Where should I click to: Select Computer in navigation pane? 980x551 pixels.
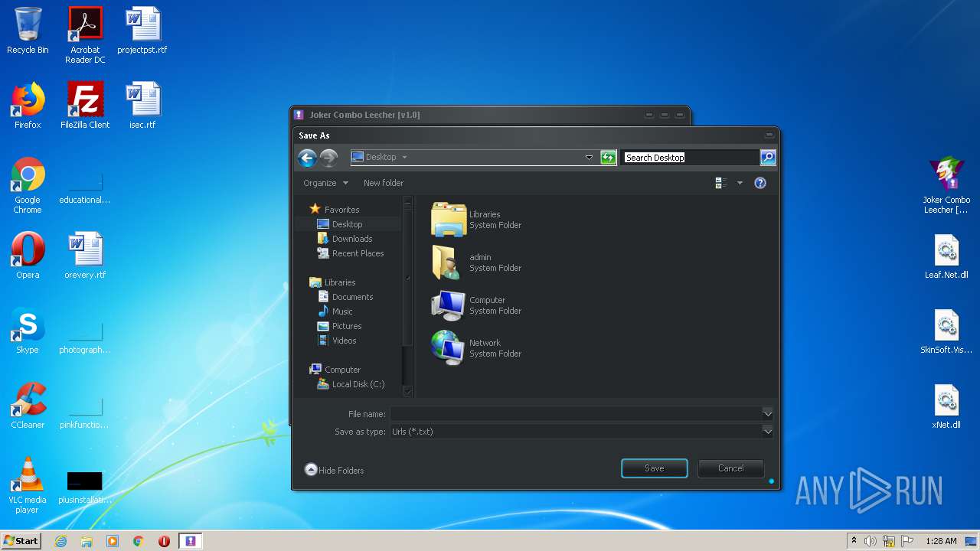pos(335,370)
